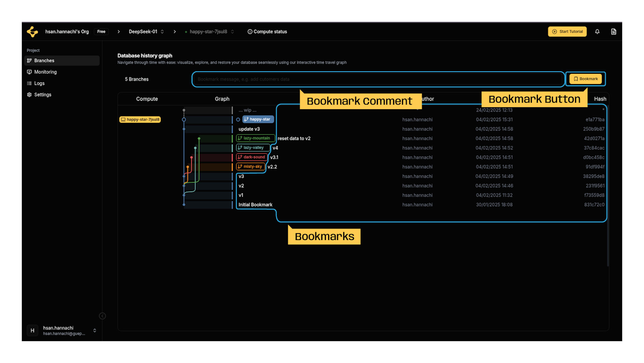
Task: Click the Compute column header
Action: tap(147, 99)
